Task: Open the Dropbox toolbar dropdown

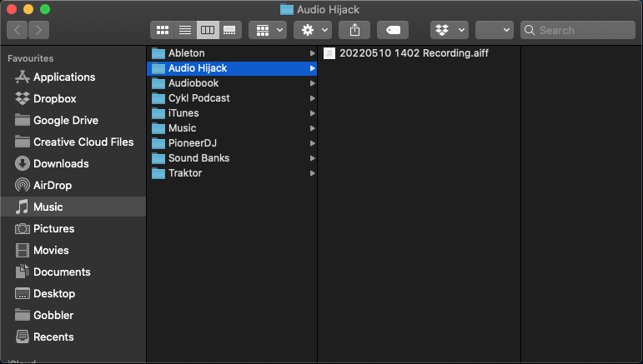Action: [x=450, y=30]
